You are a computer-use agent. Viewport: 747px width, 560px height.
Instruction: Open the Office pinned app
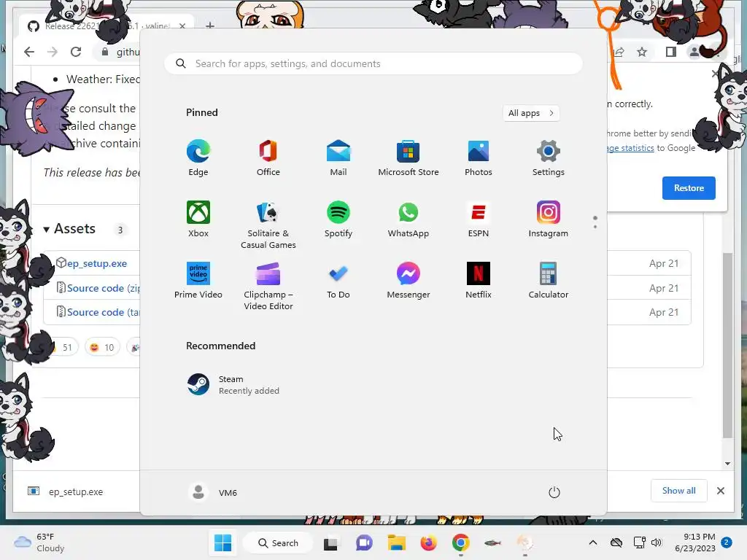(268, 158)
